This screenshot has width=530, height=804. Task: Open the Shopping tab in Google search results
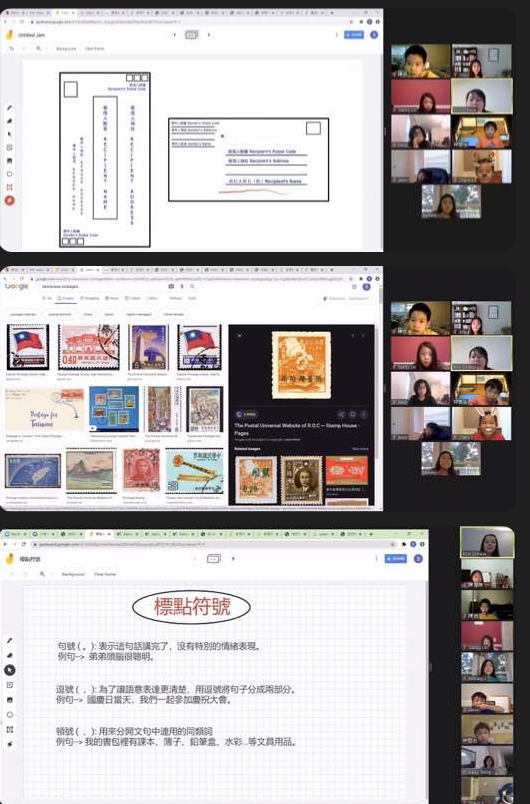90,298
